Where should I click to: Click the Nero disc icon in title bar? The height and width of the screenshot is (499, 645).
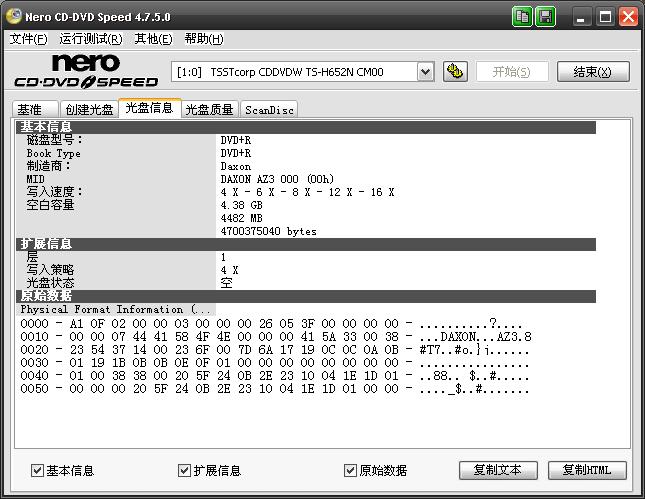click(14, 16)
